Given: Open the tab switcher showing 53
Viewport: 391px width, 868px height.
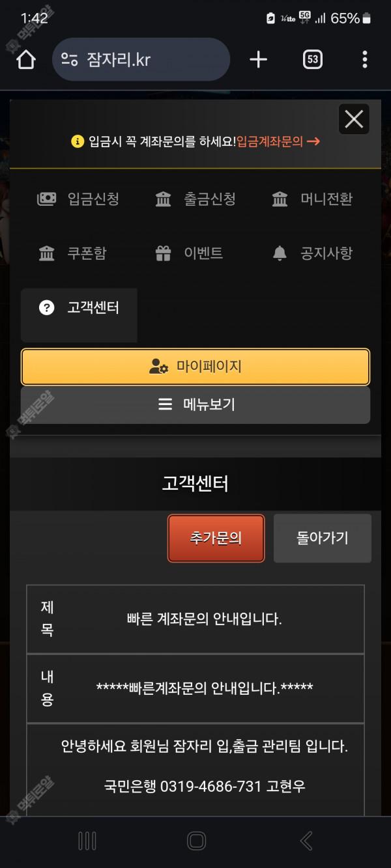Looking at the screenshot, I should click(x=313, y=60).
